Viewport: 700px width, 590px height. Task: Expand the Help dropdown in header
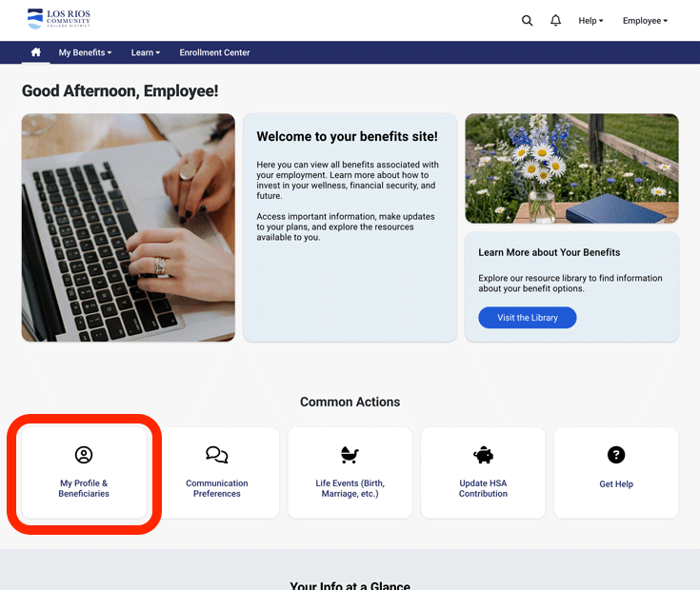(x=590, y=21)
